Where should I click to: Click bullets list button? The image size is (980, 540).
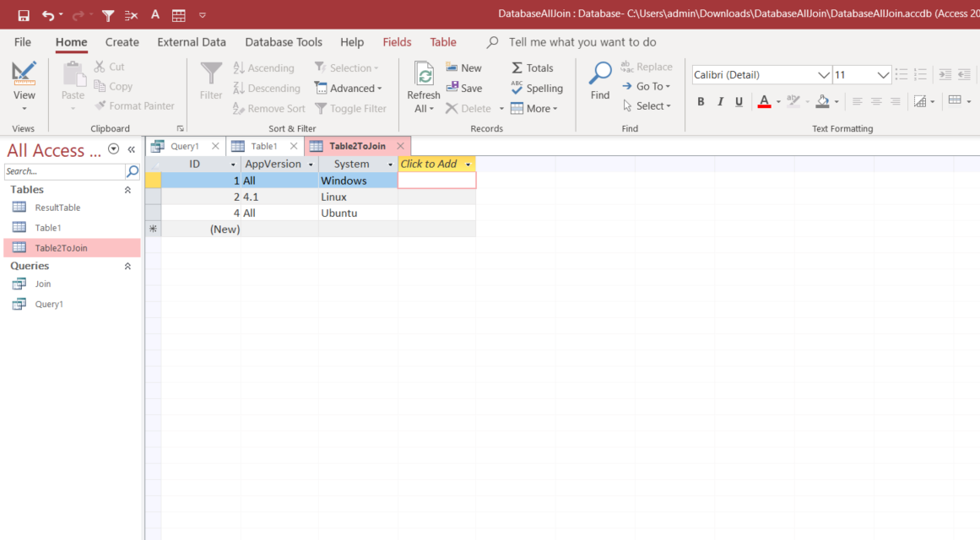click(x=901, y=74)
